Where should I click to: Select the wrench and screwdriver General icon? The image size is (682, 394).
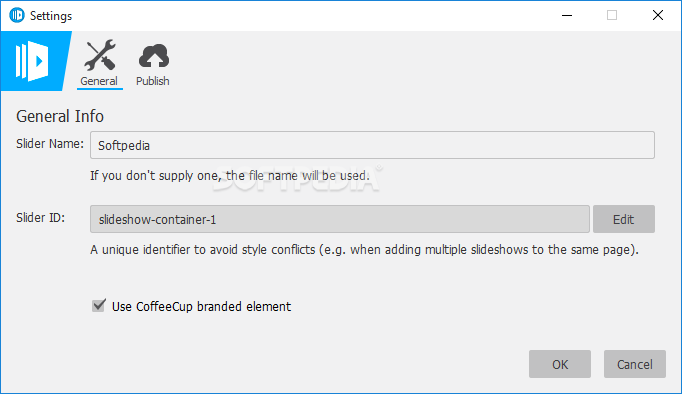tap(100, 55)
